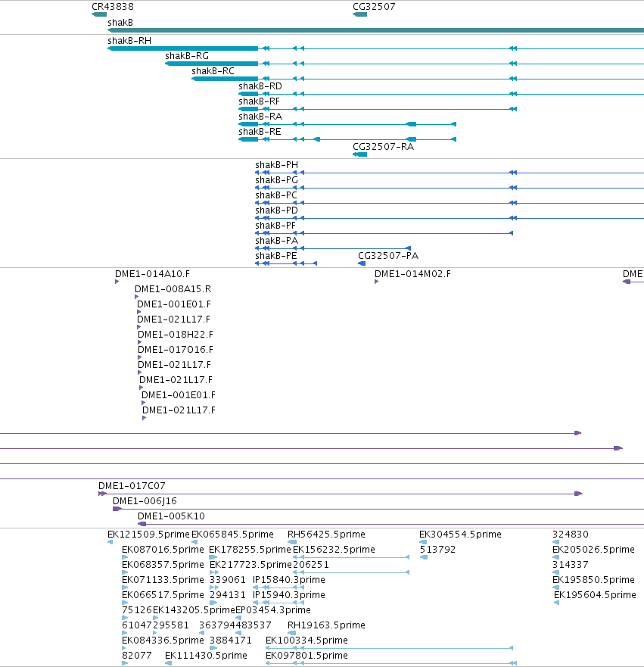Click the shakB-PD protein label
This screenshot has height=667, width=644.
point(276,210)
